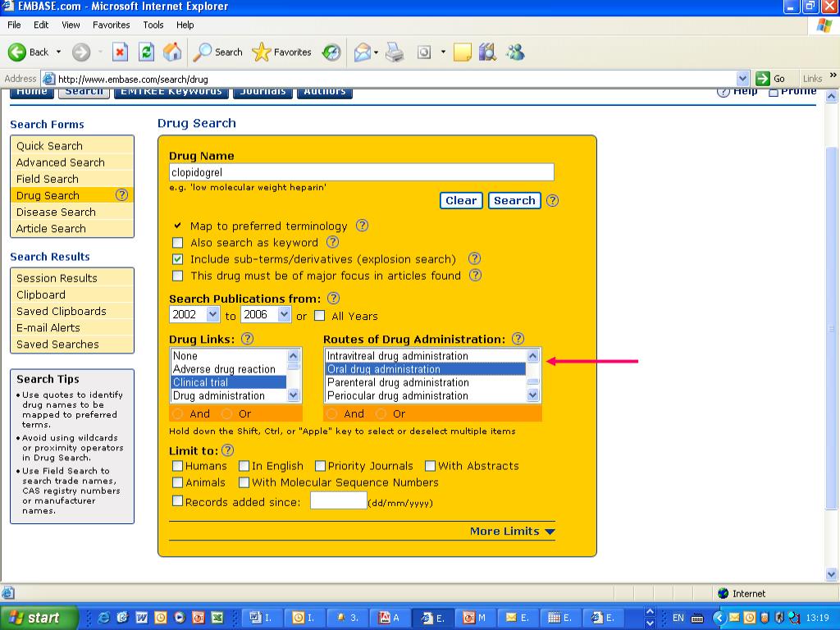This screenshot has height=630, width=840.
Task: Expand the address bar URL dropdown
Action: 742,79
